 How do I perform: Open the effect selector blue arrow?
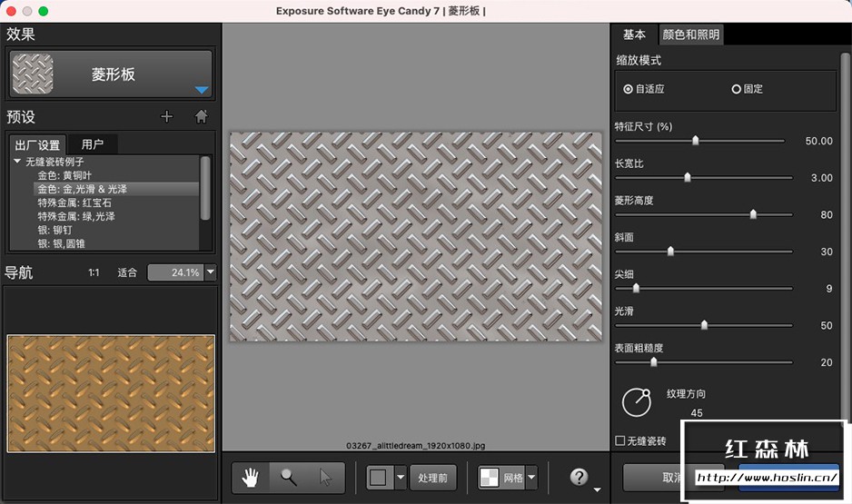tap(202, 90)
